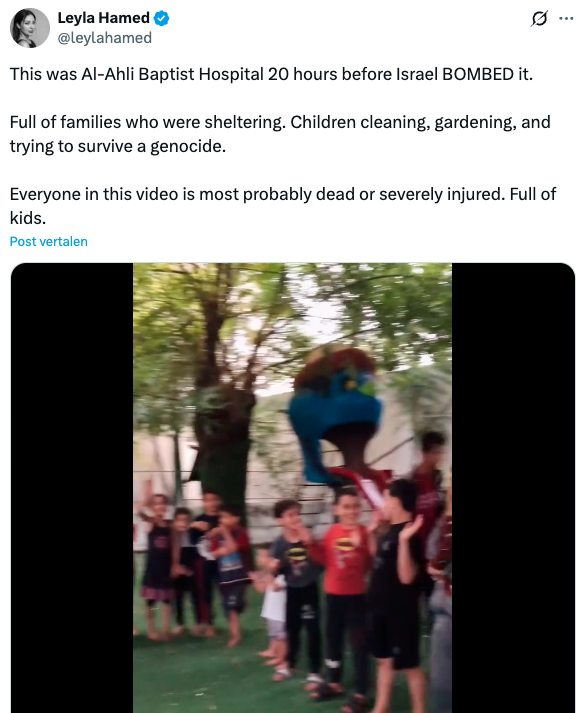This screenshot has height=713, width=588.
Task: Click the word 'genocide.' in the post text
Action: pos(188,146)
